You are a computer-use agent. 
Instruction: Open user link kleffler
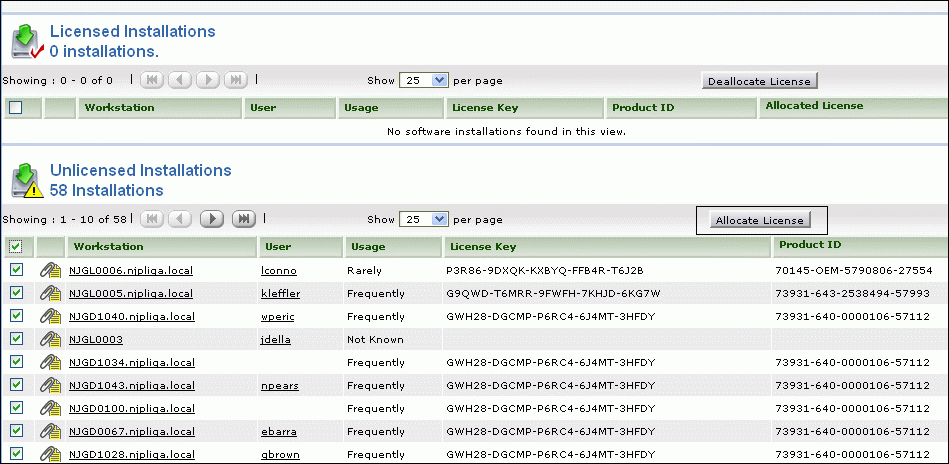point(280,293)
